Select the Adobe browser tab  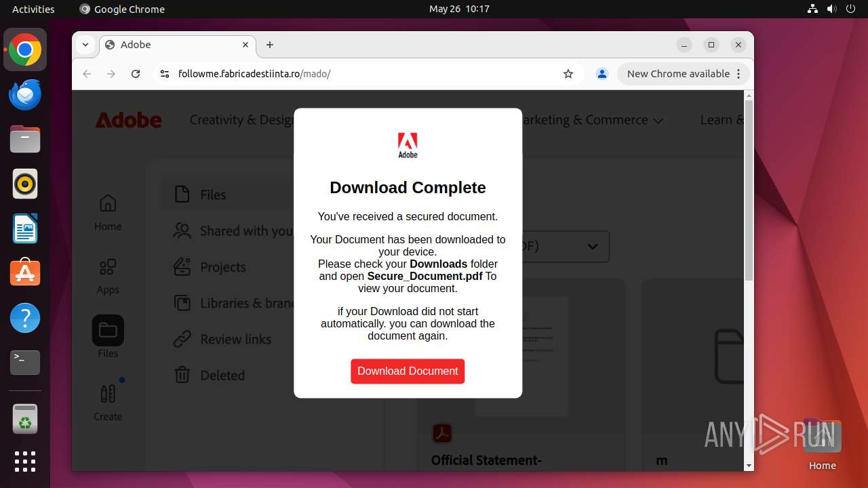(x=178, y=45)
